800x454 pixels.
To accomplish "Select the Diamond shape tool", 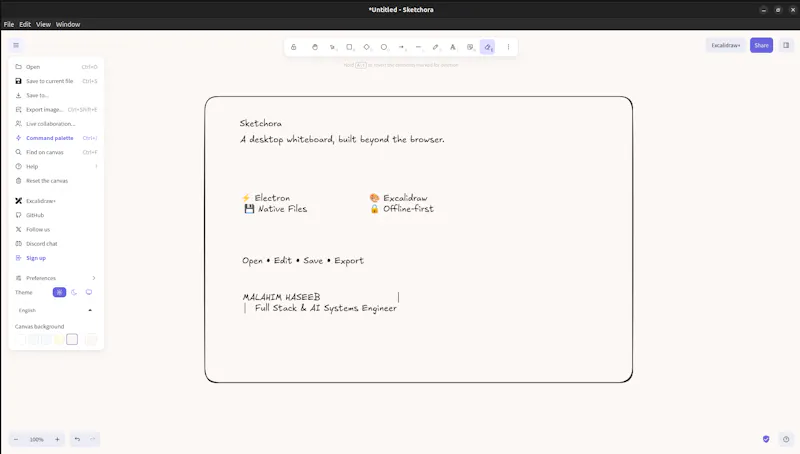I will click(367, 47).
